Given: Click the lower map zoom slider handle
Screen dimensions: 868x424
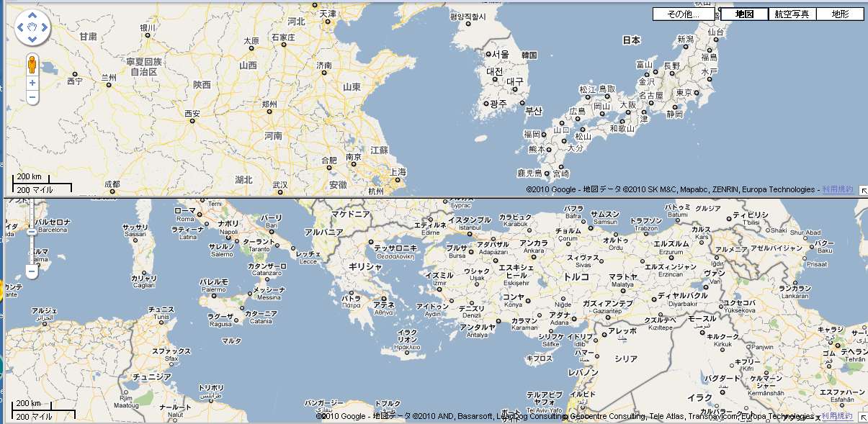Looking at the screenshot, I should [x=32, y=232].
